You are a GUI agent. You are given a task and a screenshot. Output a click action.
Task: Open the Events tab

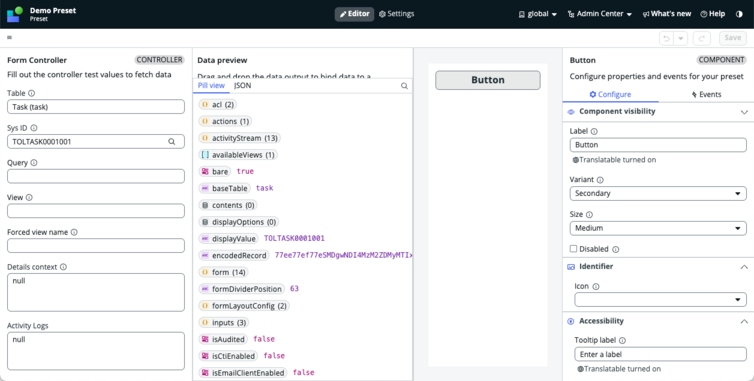tap(706, 94)
